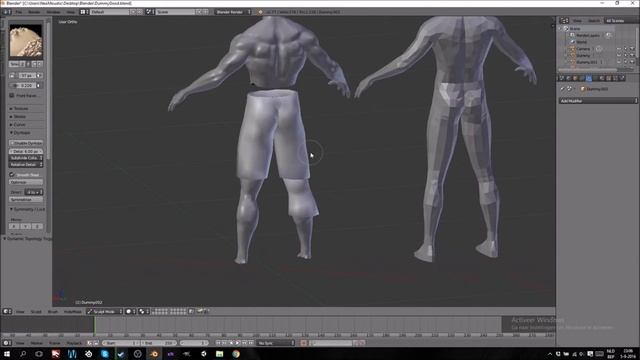Viewport: 640px width, 360px height.
Task: Toggle Mirror X symmetry
Action: click(x=14, y=226)
